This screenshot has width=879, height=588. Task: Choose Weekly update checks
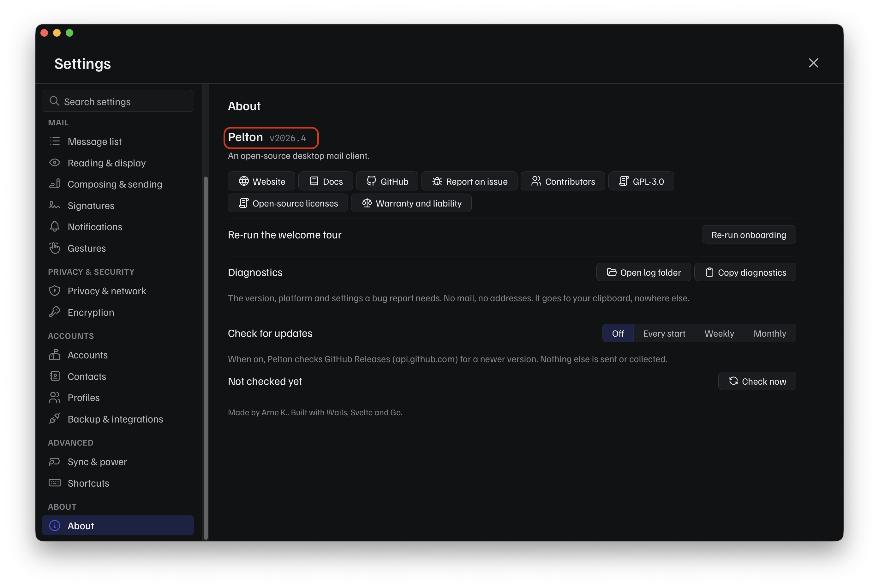(x=719, y=333)
